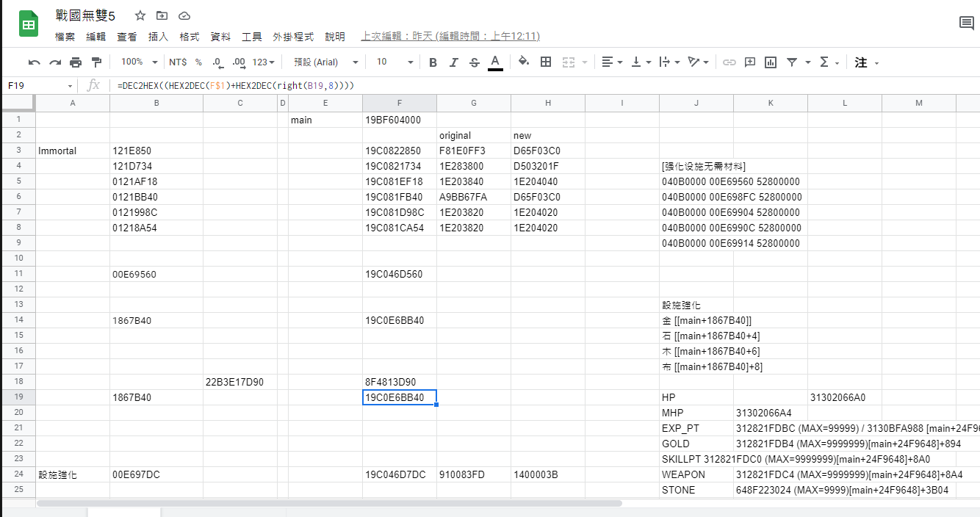Open the text color picker
The image size is (980, 517).
click(495, 62)
